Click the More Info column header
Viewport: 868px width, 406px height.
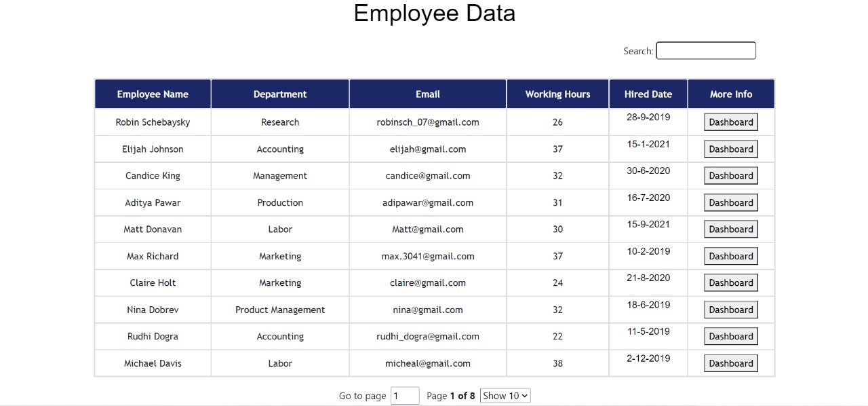click(730, 94)
